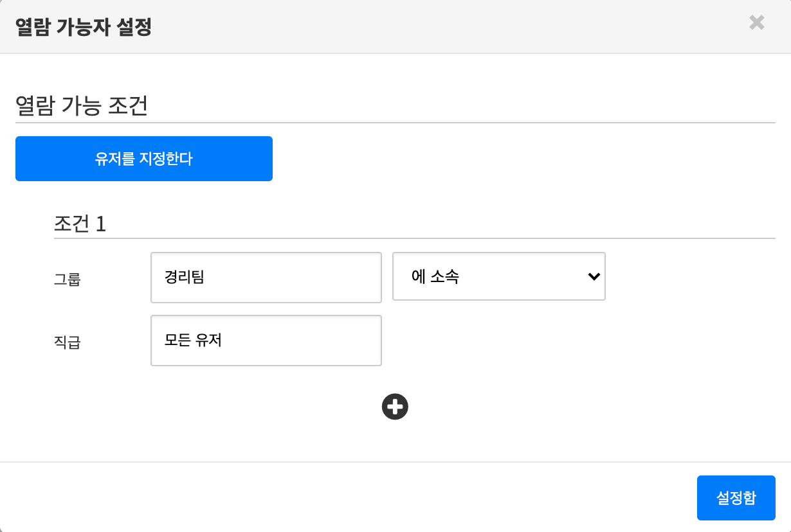Click the blue button under 열람 가능 조건
The height and width of the screenshot is (532, 791).
point(144,159)
